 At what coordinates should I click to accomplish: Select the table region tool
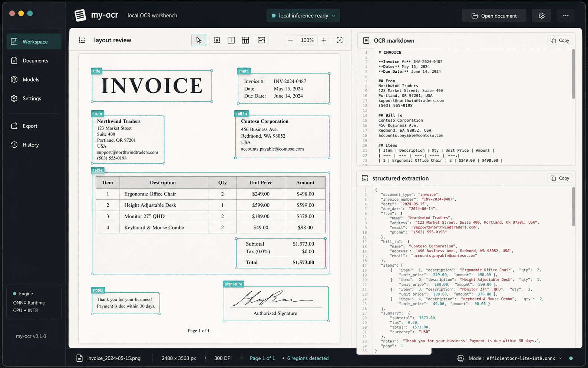pyautogui.click(x=245, y=40)
